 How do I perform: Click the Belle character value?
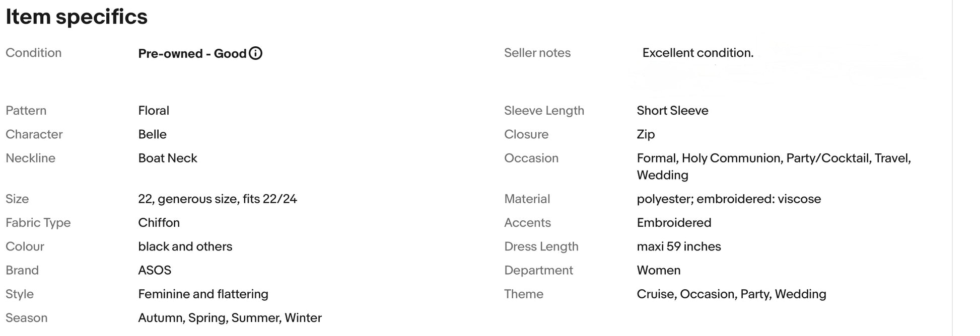pyautogui.click(x=152, y=134)
